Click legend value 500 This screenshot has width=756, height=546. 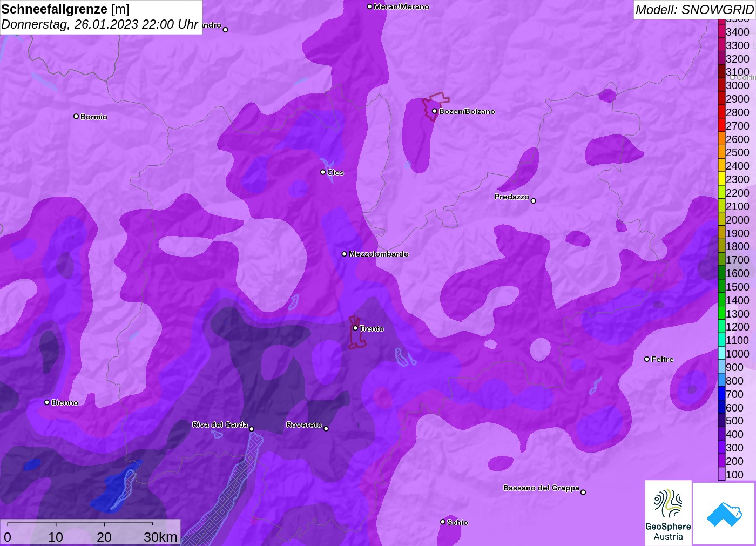[x=734, y=421]
